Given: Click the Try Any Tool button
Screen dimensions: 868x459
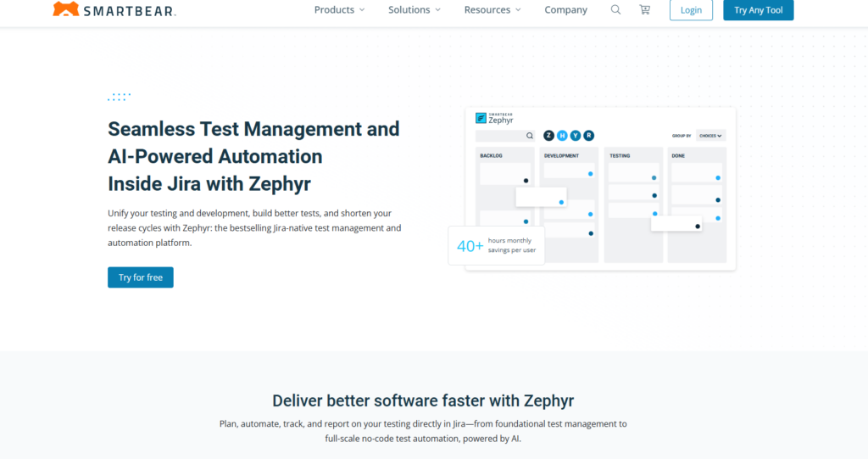Looking at the screenshot, I should (758, 10).
